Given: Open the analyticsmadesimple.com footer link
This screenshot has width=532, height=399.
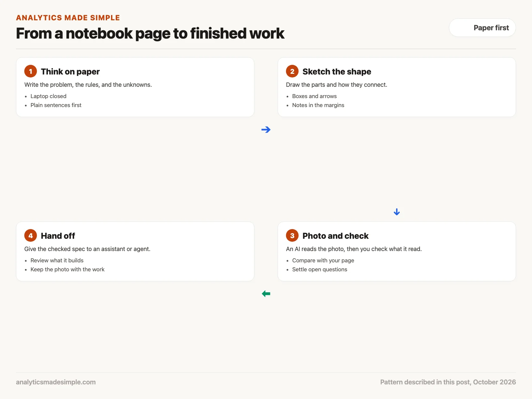Looking at the screenshot, I should tap(56, 382).
